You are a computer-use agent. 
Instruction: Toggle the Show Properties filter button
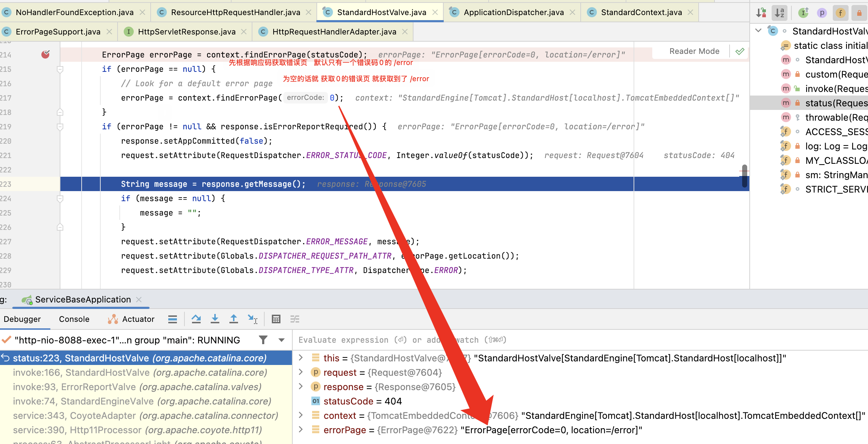click(822, 13)
